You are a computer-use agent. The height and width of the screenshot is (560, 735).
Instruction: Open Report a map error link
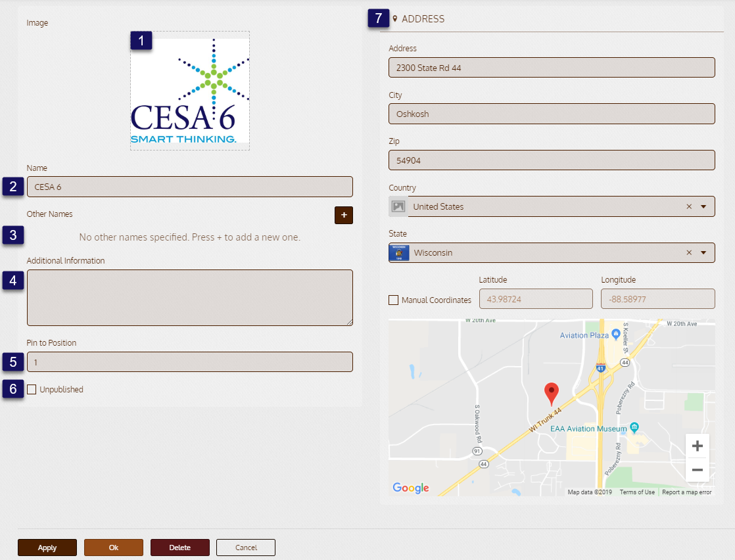(687, 492)
